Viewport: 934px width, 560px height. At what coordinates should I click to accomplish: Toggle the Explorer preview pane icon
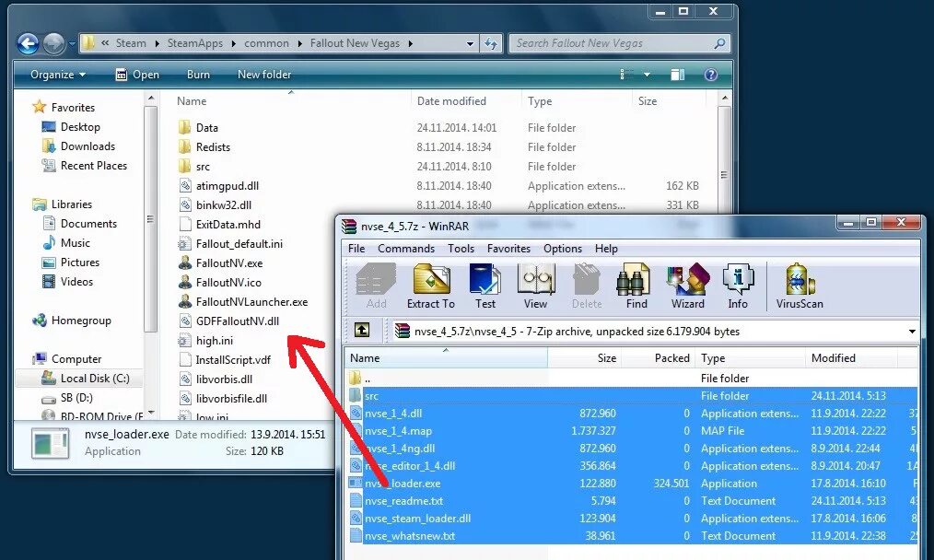point(677,75)
